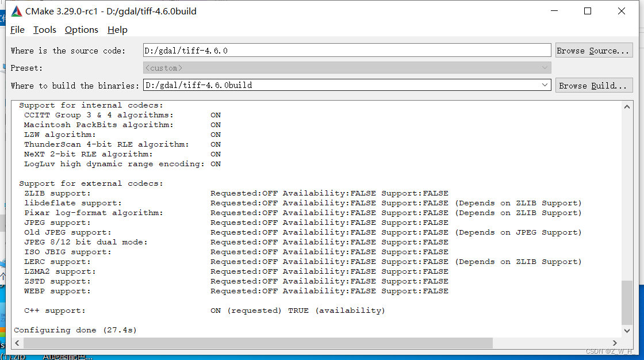Click 'Where to build the binaries:' label
This screenshot has width=644, height=360.
[x=75, y=86]
